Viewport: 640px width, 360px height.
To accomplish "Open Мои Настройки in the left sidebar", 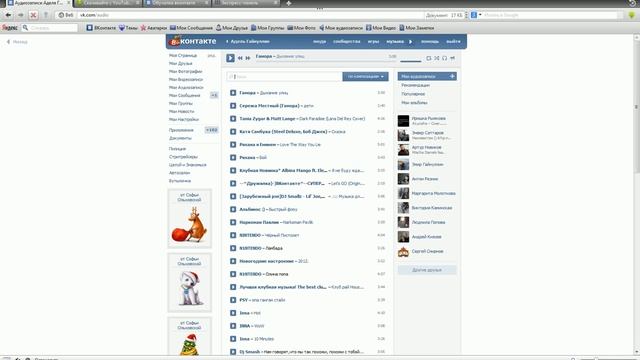I will (x=184, y=120).
